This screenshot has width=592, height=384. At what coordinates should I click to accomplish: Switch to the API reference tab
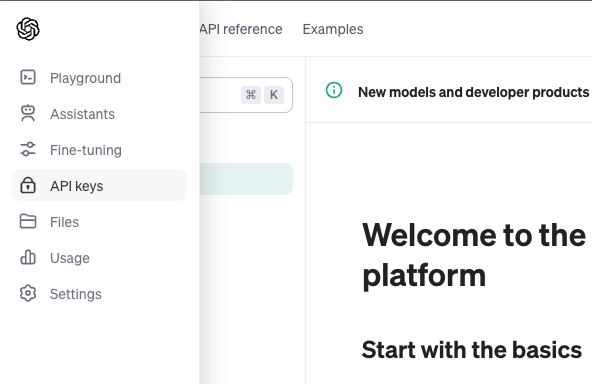click(241, 29)
